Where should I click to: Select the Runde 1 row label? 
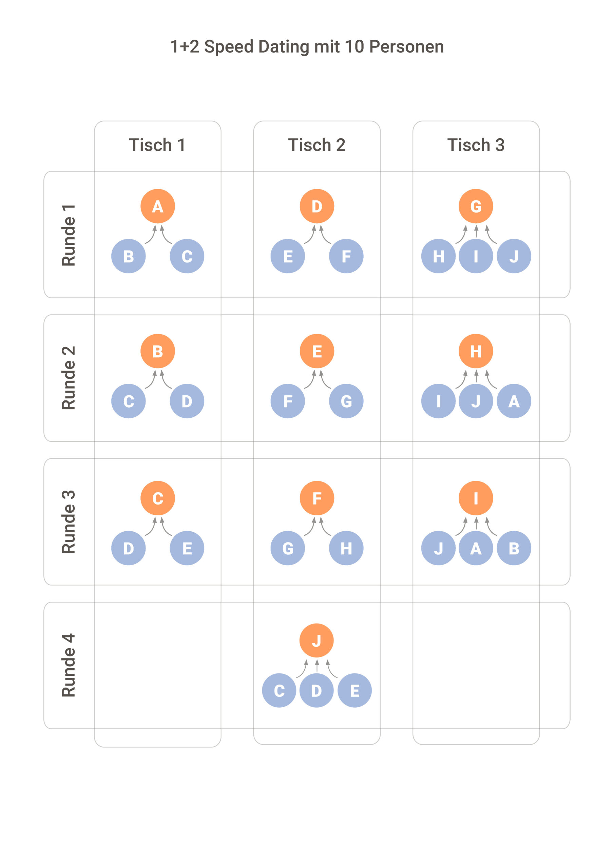(x=69, y=235)
